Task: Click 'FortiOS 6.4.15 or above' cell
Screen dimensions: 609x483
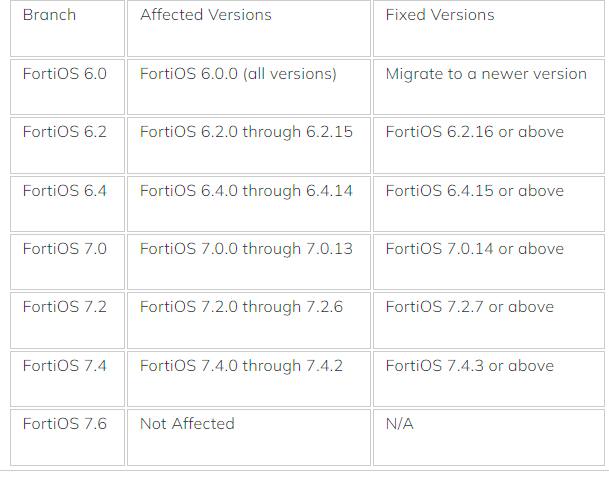Action: point(489,204)
